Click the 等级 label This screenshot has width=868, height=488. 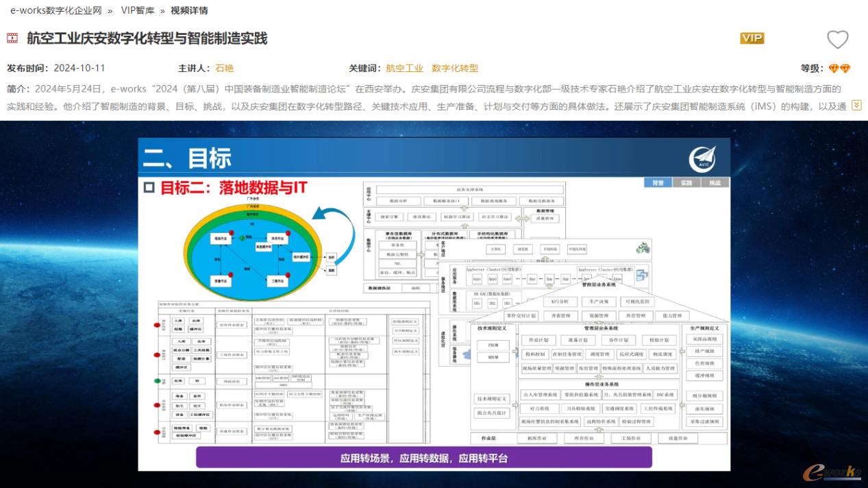(x=811, y=68)
